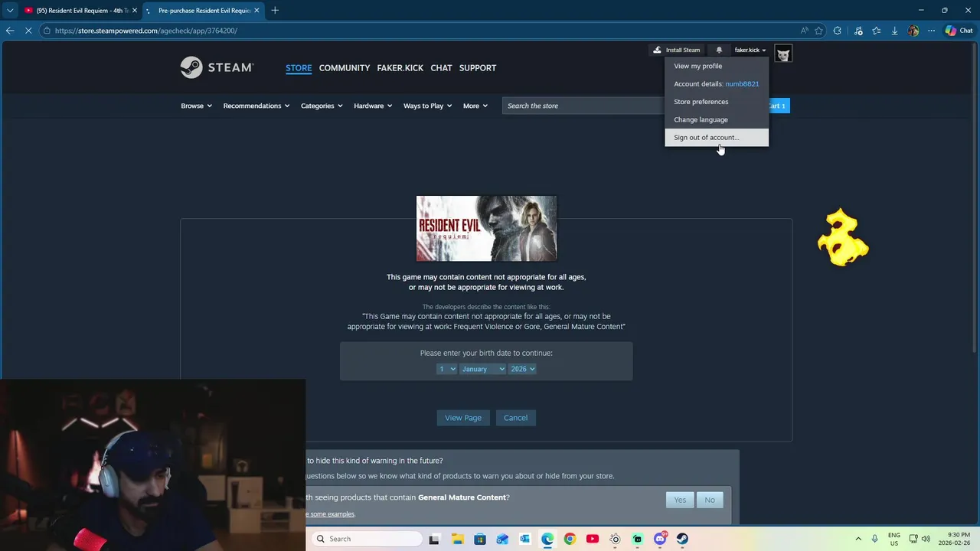Click the Windows taskbar Search box
Viewport: 980px width, 551px height.
[x=368, y=539]
